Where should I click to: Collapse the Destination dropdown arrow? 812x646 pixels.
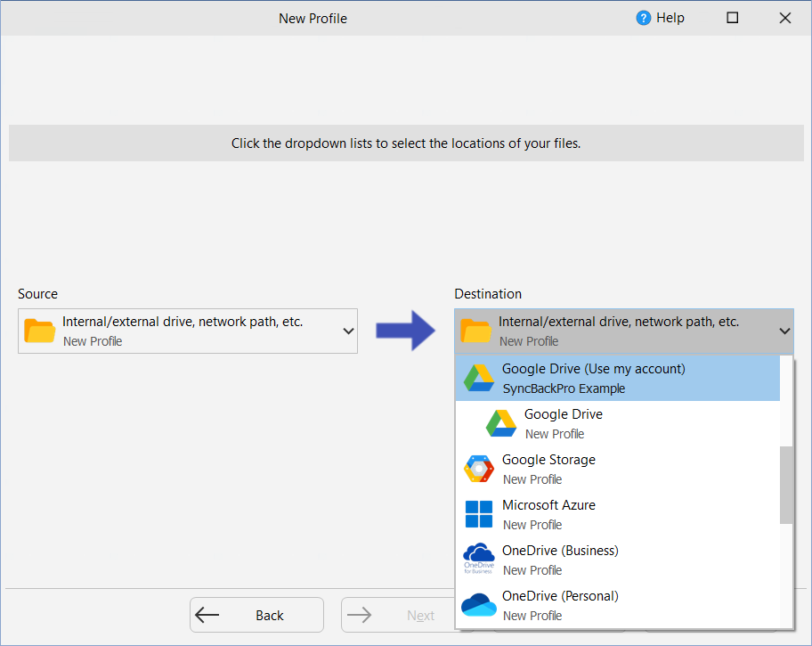tap(784, 331)
